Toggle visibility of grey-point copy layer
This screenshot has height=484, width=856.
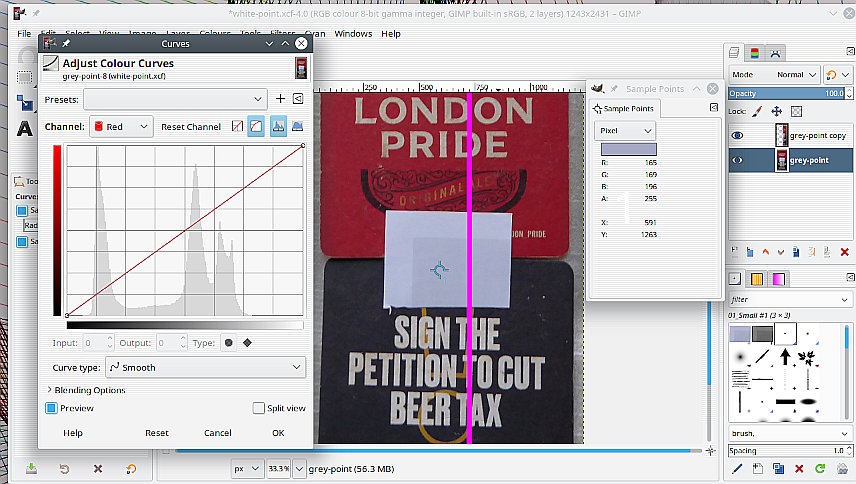pyautogui.click(x=737, y=135)
